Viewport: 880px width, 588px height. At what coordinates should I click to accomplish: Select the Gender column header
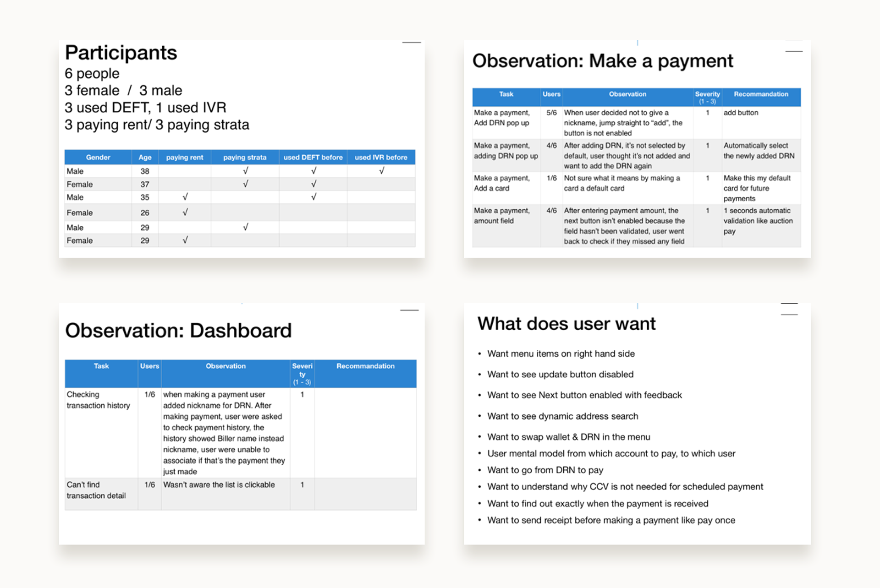click(x=98, y=157)
